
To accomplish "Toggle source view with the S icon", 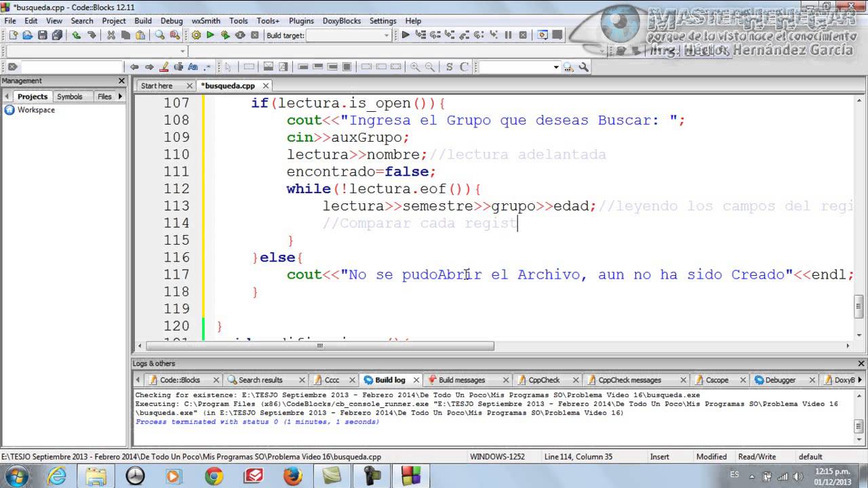I will click(x=449, y=67).
